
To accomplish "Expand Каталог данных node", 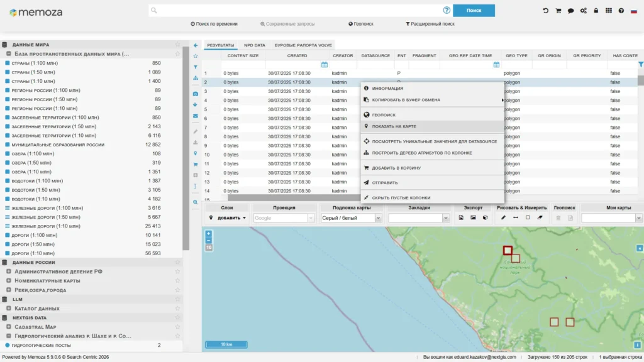I will [x=9, y=308].
